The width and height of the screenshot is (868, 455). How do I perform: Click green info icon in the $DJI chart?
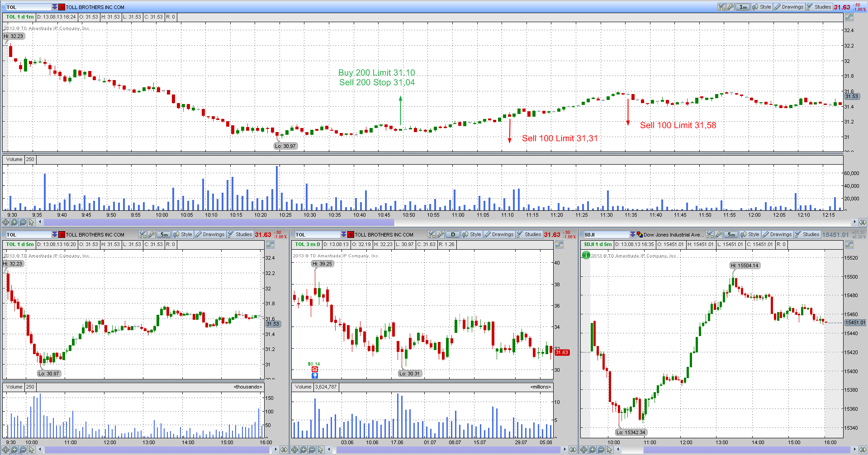tap(586, 255)
